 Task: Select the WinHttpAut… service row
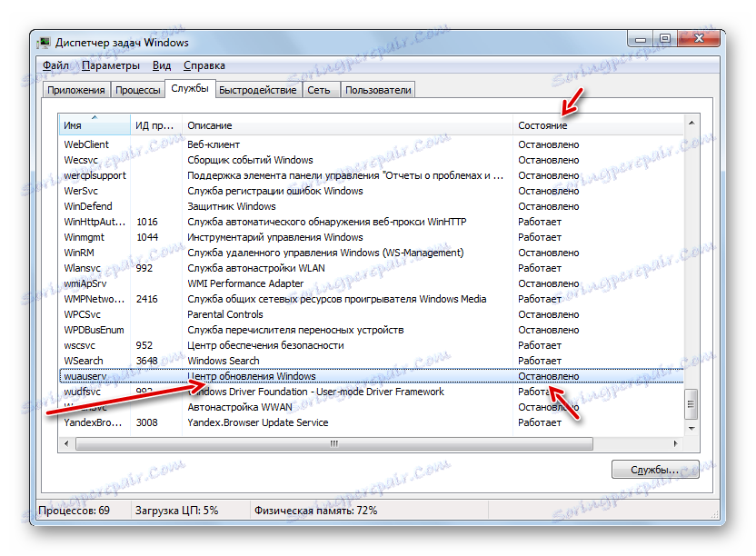coord(372,222)
